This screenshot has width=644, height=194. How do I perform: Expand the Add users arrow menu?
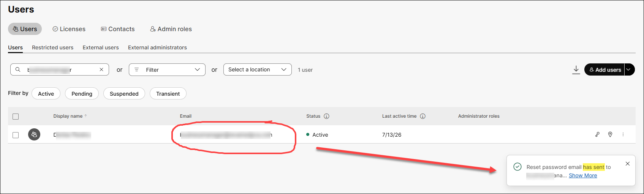click(x=629, y=69)
